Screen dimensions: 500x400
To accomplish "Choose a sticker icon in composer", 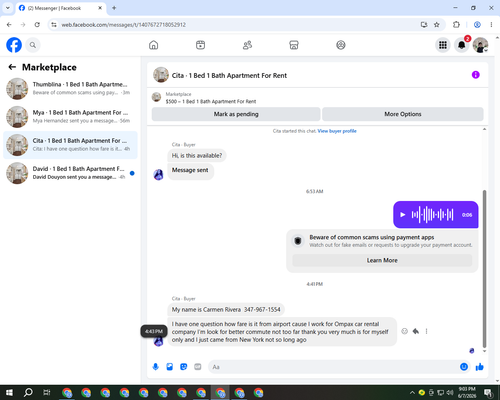I will click(x=184, y=367).
